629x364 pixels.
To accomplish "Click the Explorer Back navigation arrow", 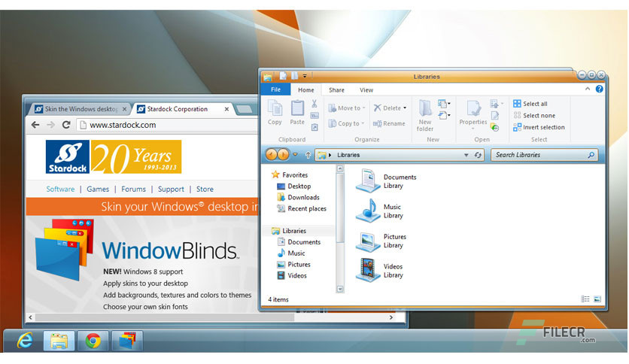I will 272,154.
